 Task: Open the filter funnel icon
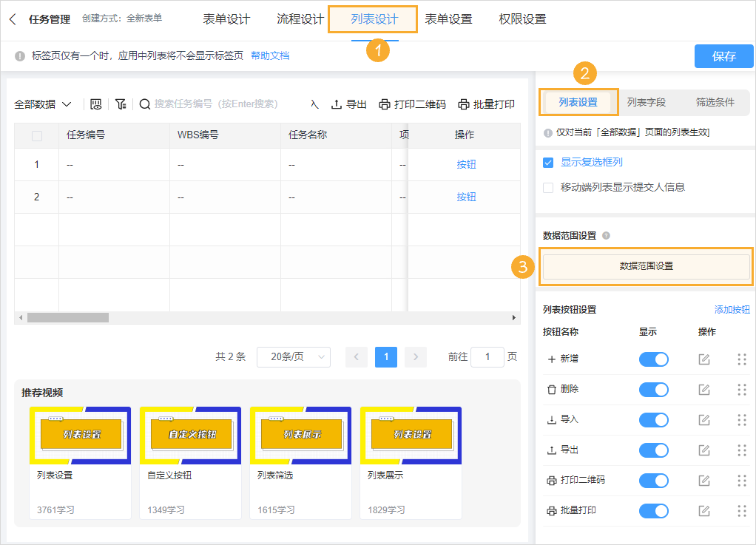(121, 104)
